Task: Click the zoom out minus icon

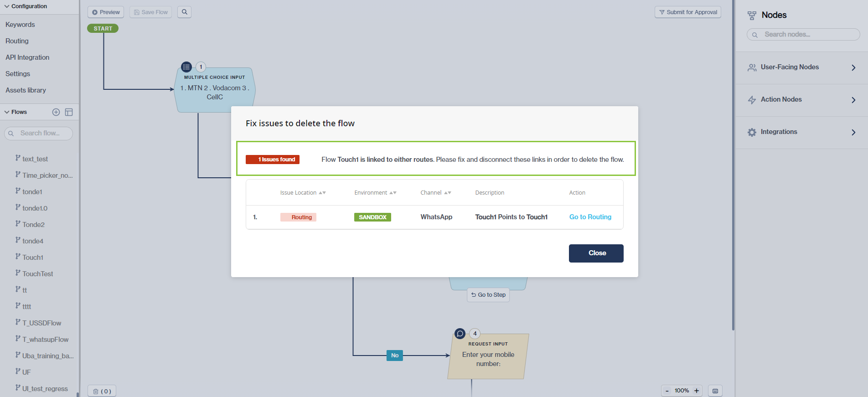Action: coord(667,391)
